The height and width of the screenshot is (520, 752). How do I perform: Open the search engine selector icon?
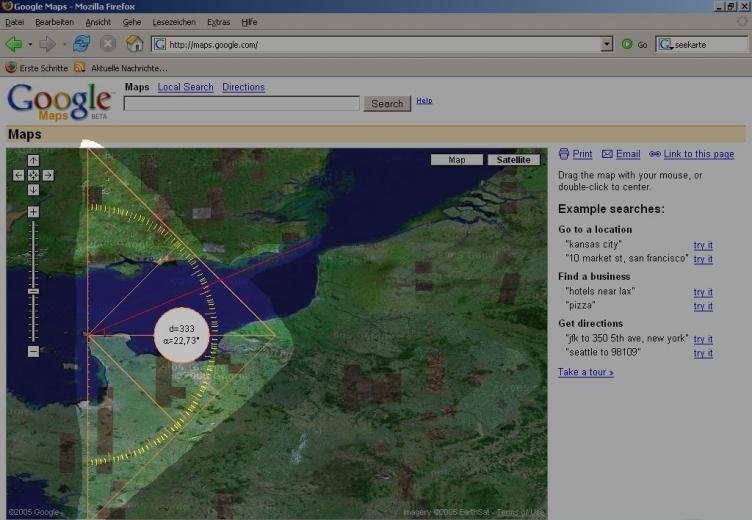pyautogui.click(x=665, y=45)
